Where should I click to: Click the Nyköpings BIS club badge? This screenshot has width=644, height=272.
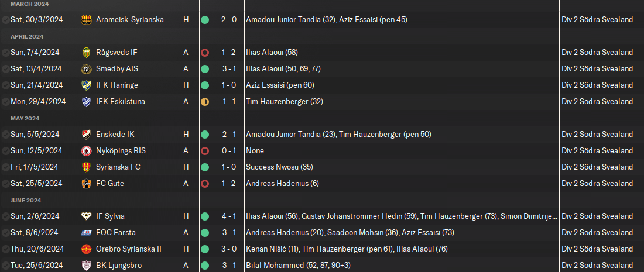pyautogui.click(x=86, y=150)
